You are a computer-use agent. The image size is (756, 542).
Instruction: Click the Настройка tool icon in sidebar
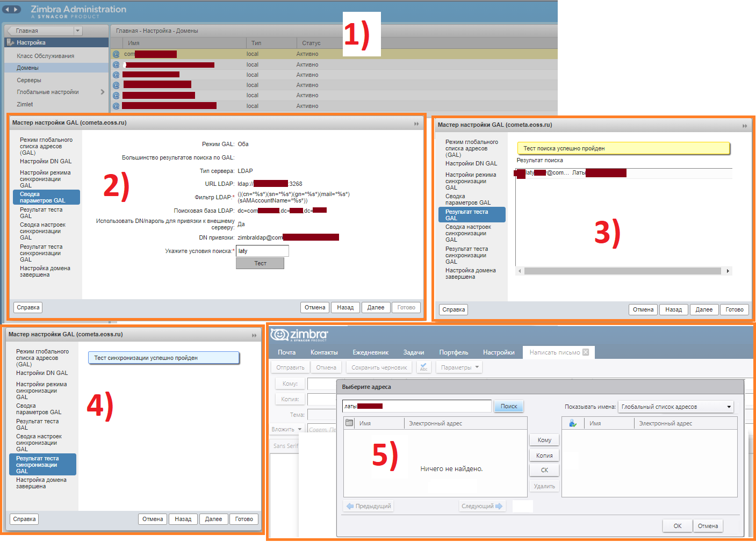(10, 42)
